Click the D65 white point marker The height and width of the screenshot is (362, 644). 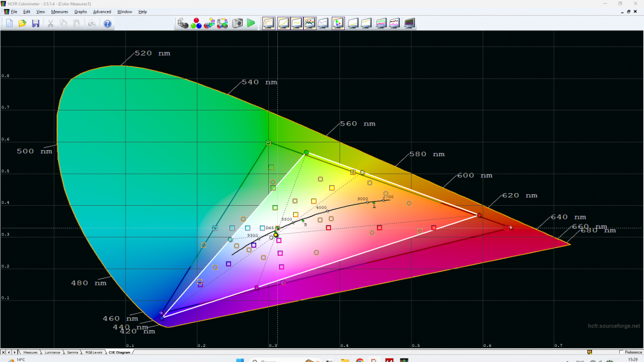(278, 228)
